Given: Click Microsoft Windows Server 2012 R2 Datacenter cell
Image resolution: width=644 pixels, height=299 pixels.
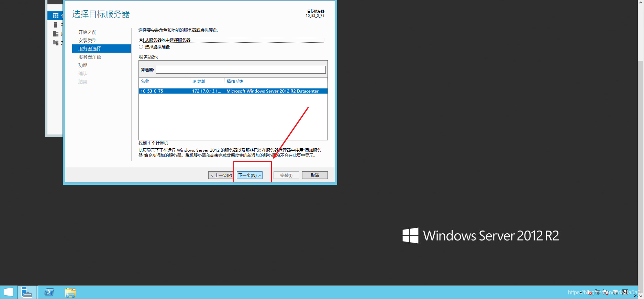Looking at the screenshot, I should (273, 91).
